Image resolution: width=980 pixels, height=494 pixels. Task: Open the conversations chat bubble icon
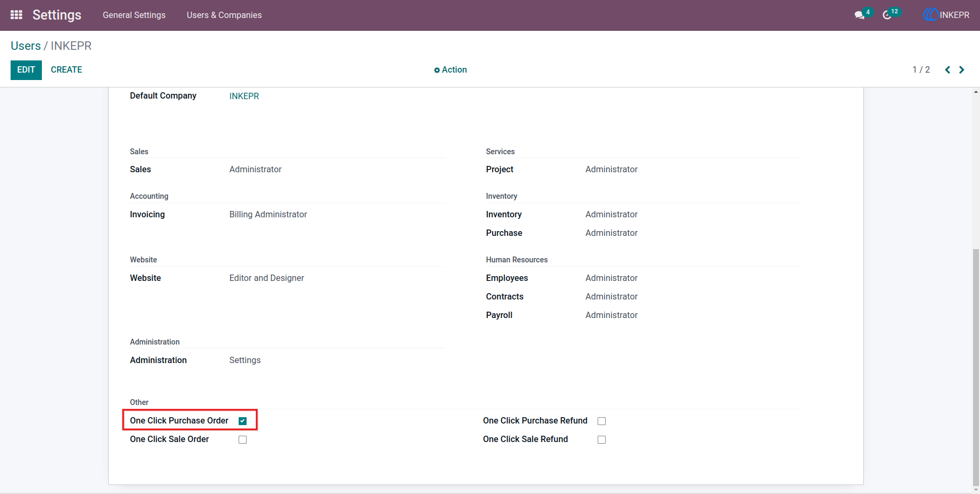pyautogui.click(x=860, y=15)
